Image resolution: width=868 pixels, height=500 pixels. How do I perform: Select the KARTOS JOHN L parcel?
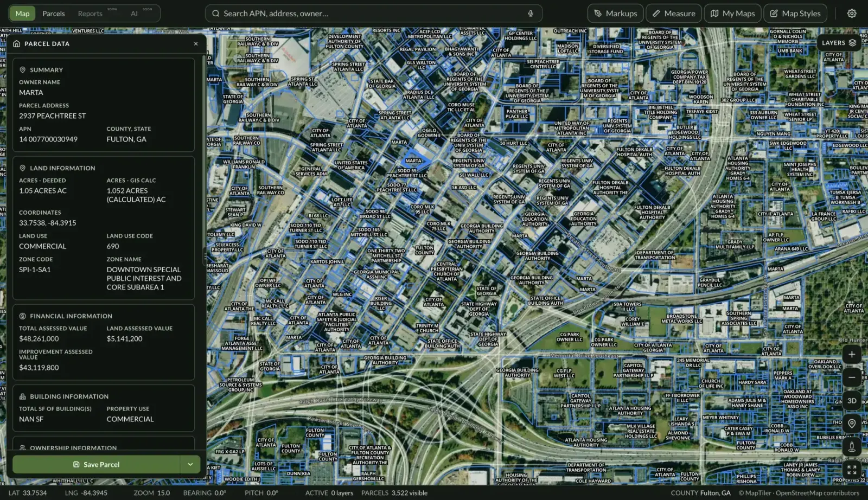327,262
